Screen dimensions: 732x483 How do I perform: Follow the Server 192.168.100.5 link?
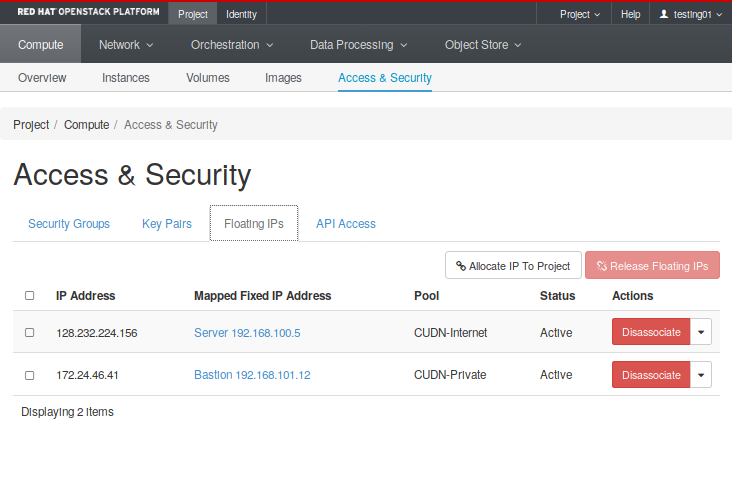coord(247,333)
